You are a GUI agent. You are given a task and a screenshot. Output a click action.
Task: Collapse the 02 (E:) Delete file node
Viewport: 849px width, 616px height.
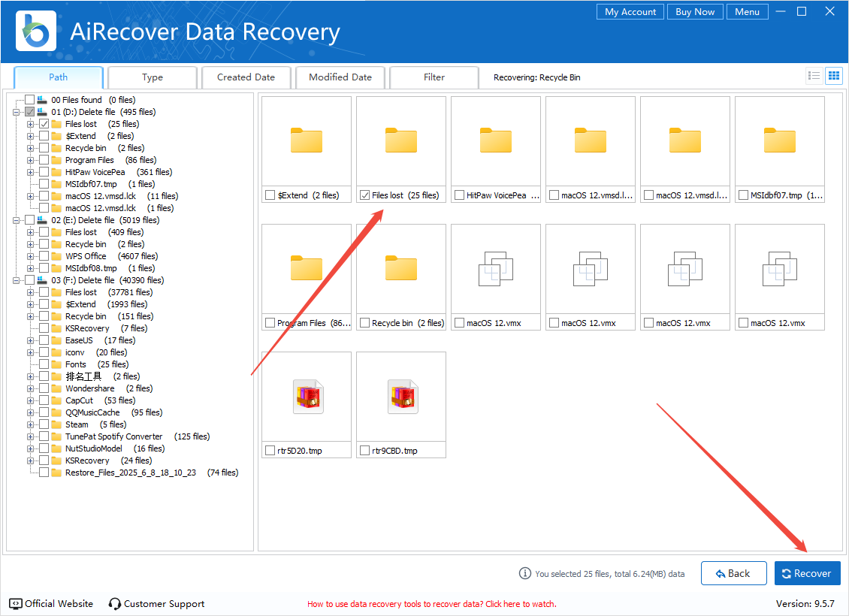pos(17,220)
